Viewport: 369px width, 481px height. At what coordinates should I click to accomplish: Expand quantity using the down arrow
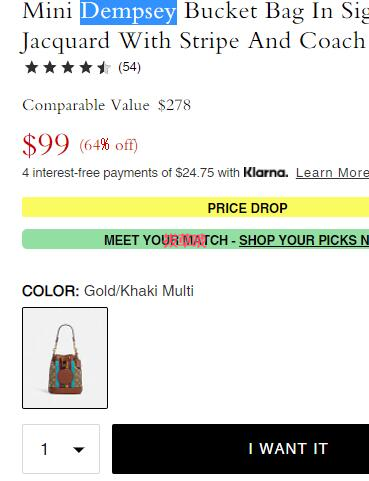click(x=79, y=450)
